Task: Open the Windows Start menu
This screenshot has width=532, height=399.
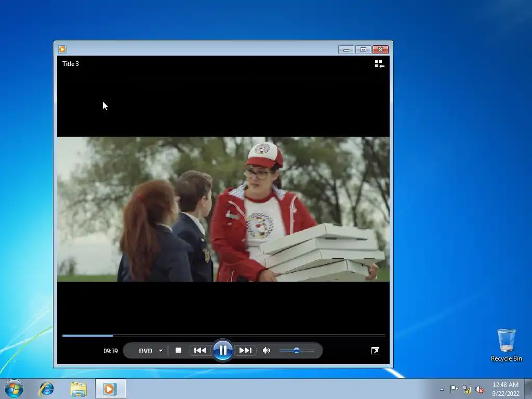Action: [x=14, y=389]
